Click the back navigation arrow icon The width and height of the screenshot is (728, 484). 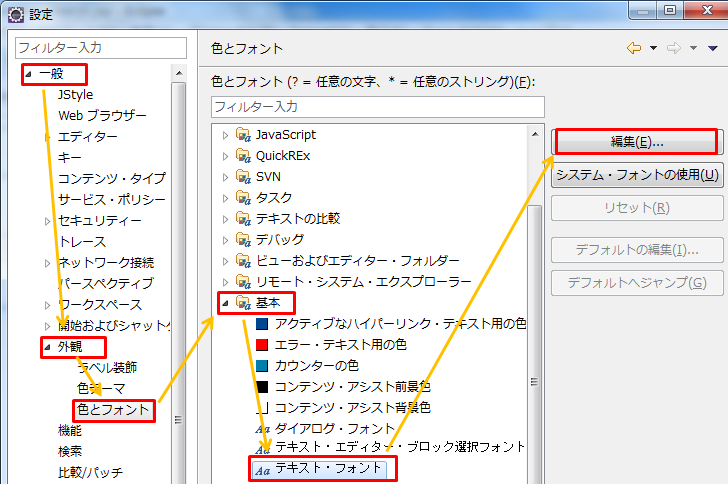(634, 48)
